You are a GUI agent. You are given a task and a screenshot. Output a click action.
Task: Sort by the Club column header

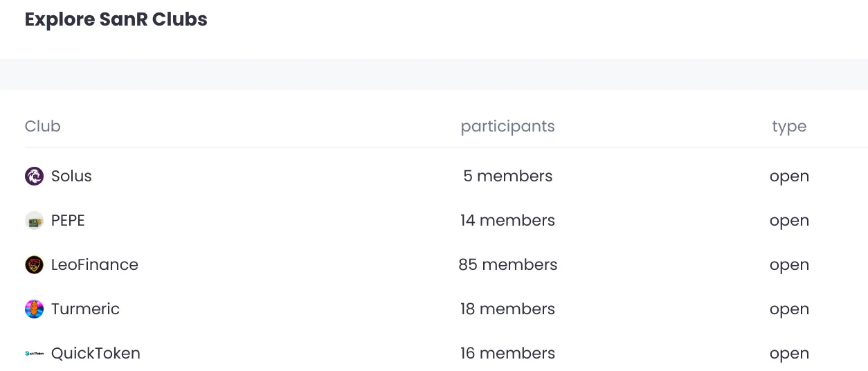[x=43, y=126]
